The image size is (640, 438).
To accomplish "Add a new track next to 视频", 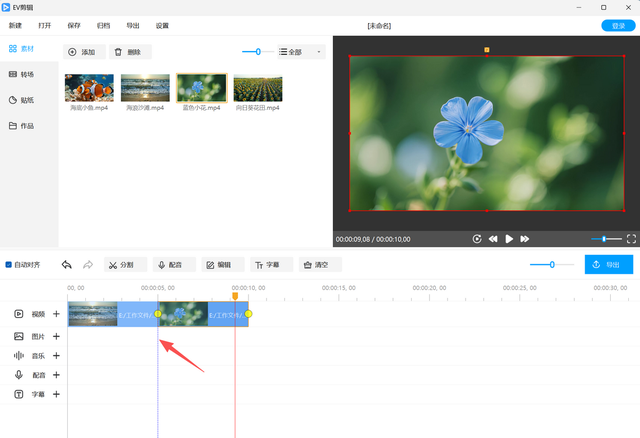I will [56, 314].
